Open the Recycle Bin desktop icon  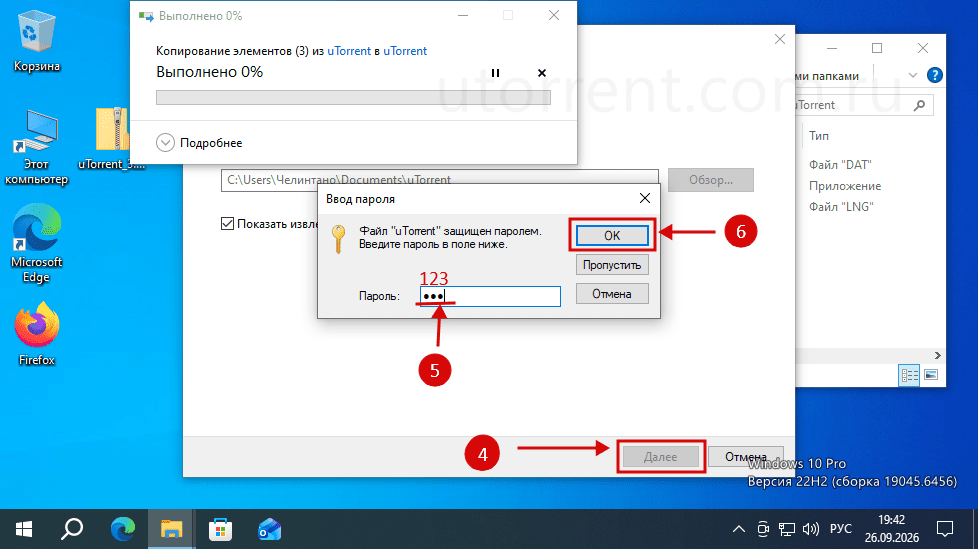(36, 41)
